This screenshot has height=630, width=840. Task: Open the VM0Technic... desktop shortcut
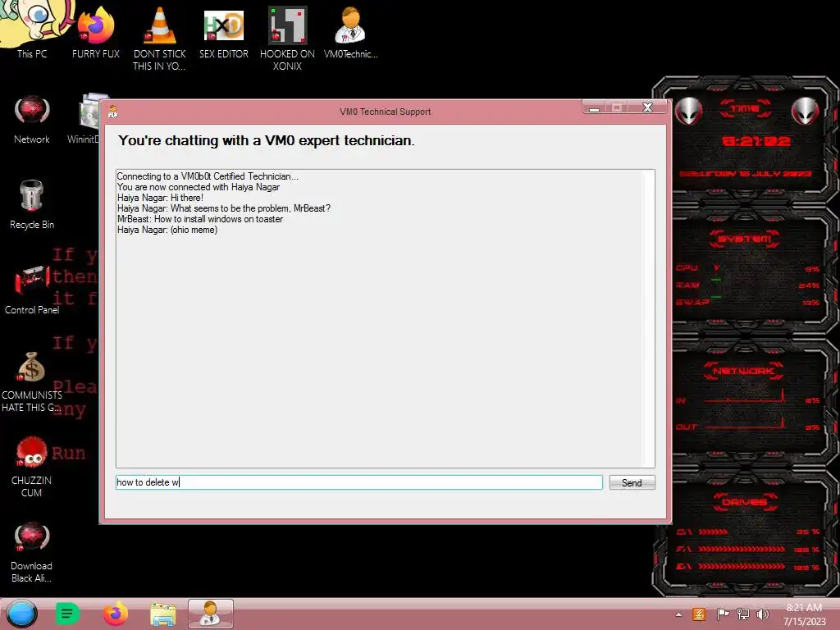(x=351, y=32)
